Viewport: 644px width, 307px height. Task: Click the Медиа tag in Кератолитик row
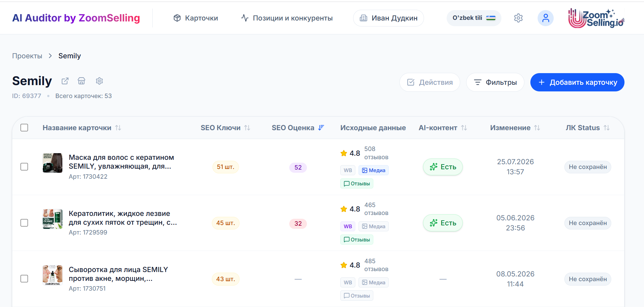click(374, 226)
